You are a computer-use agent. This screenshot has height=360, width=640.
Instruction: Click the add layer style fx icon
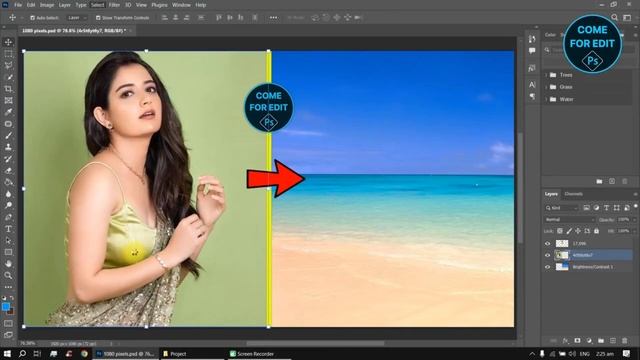565,340
